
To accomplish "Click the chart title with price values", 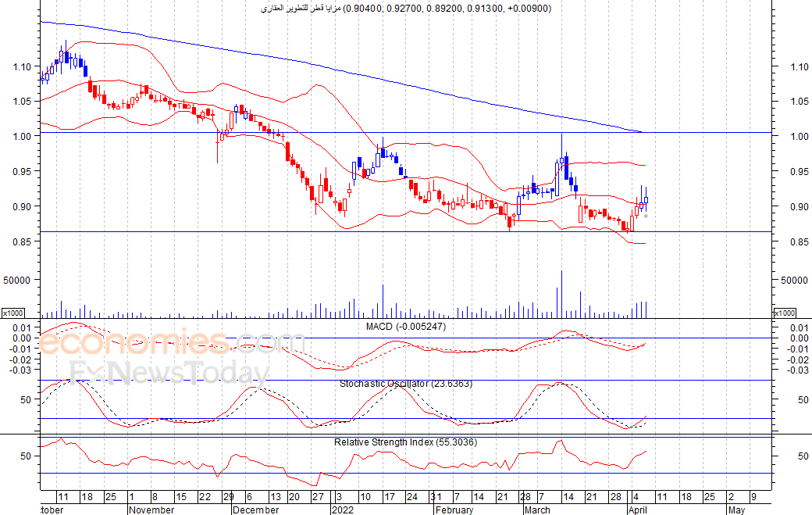I will [405, 9].
